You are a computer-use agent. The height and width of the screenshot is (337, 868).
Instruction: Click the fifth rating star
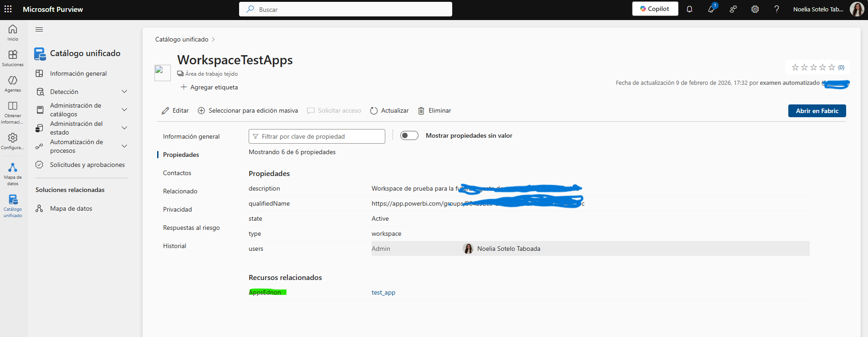tap(832, 67)
